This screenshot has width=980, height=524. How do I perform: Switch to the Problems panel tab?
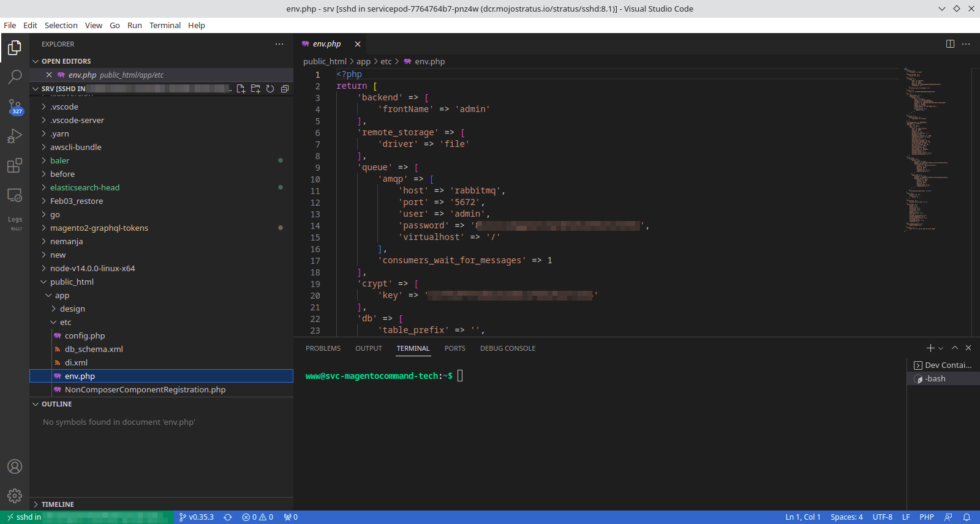323,348
